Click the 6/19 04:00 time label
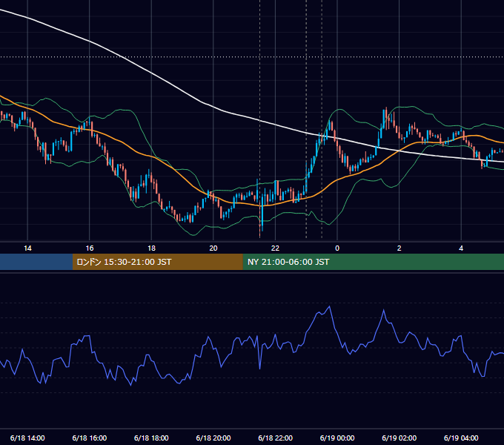The width and height of the screenshot is (504, 445). [x=461, y=438]
